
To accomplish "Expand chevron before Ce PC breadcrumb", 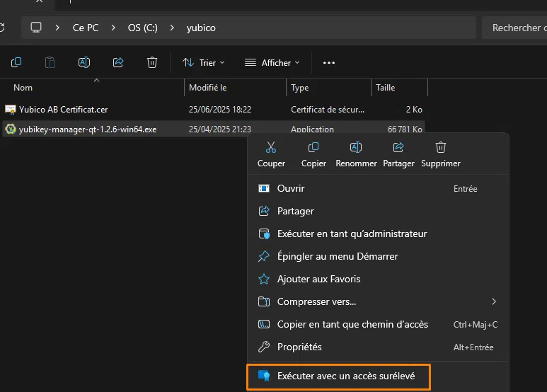I will click(x=57, y=28).
